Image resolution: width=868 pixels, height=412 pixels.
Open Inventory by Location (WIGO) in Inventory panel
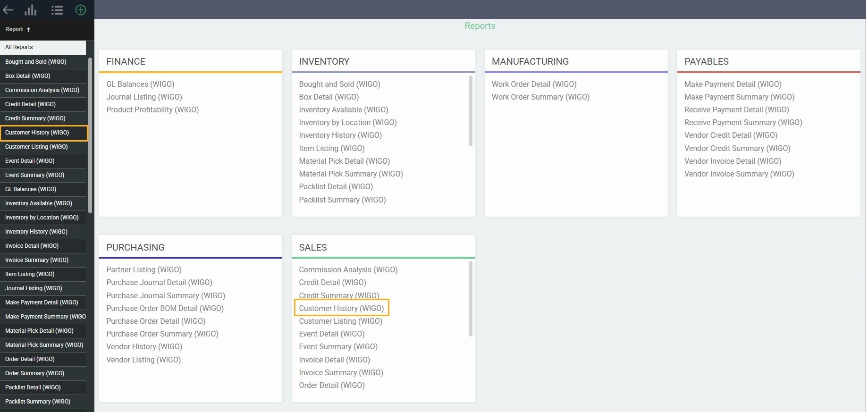click(347, 122)
